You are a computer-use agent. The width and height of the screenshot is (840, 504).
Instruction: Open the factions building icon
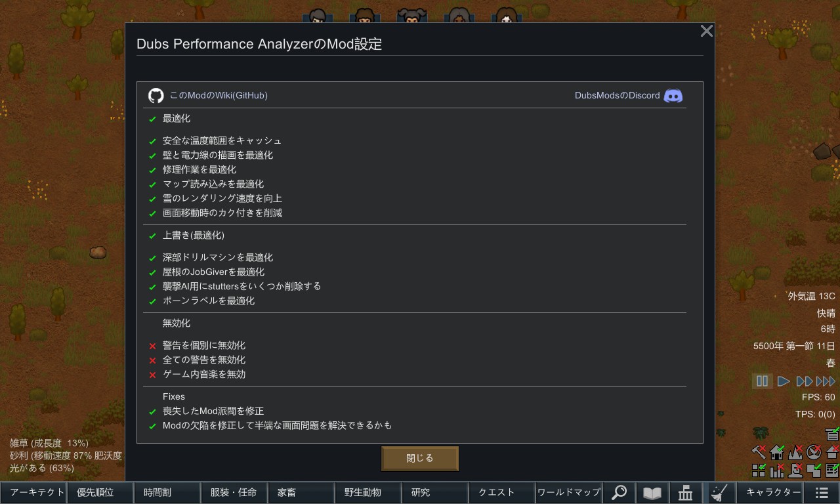(685, 492)
